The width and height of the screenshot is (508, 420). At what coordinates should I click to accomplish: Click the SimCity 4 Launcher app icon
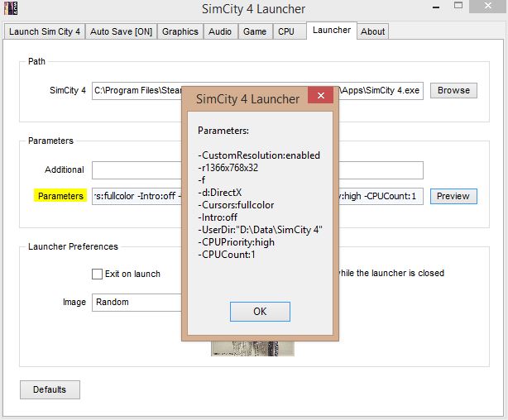click(11, 8)
